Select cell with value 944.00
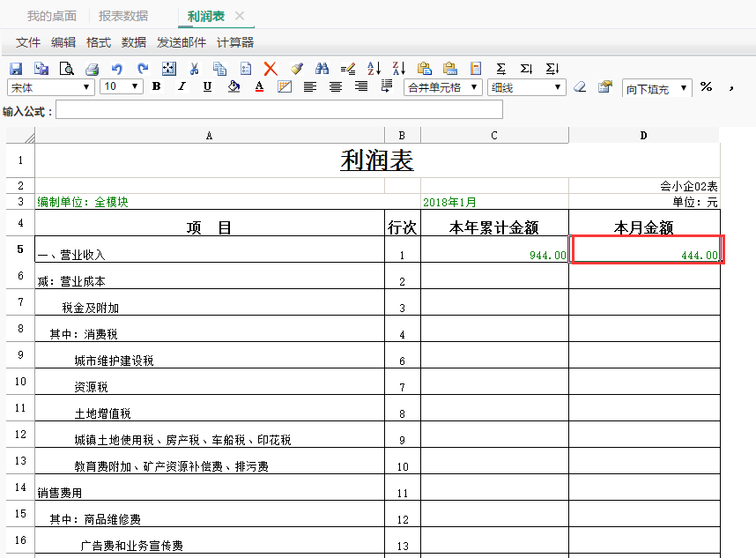The height and width of the screenshot is (558, 756). [494, 249]
